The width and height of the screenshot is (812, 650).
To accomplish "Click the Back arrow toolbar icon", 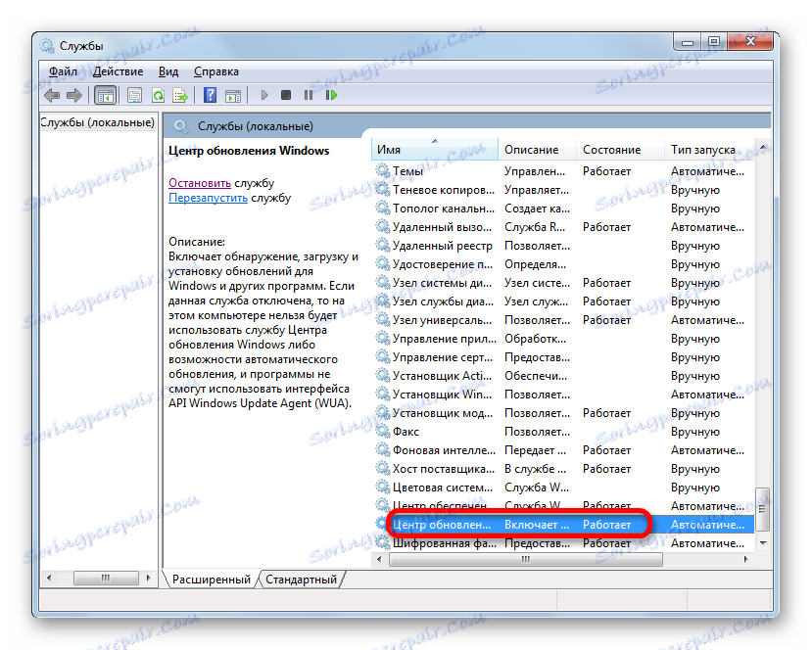I will point(52,95).
